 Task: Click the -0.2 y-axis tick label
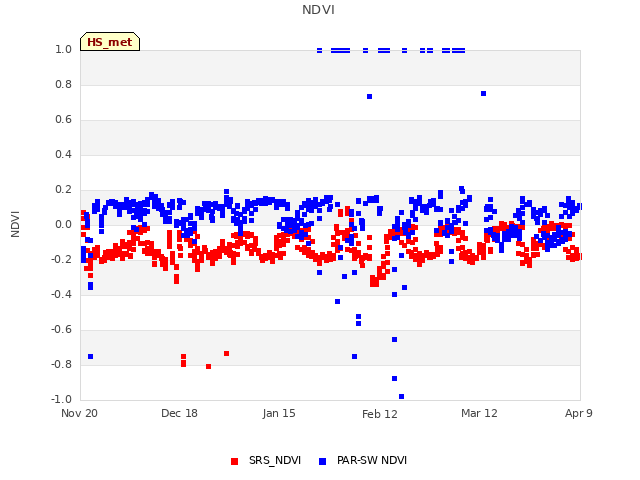tap(61, 259)
